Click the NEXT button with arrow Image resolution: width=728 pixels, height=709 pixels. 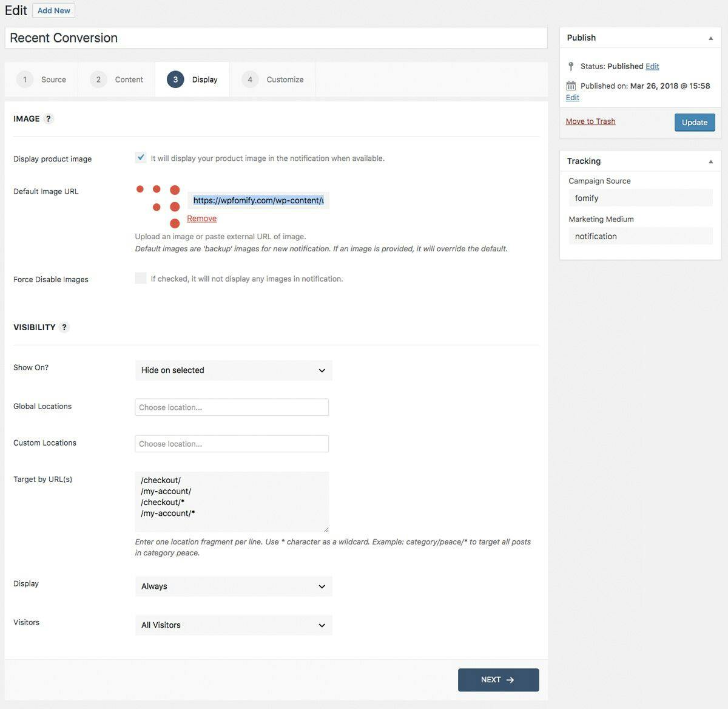pyautogui.click(x=499, y=680)
